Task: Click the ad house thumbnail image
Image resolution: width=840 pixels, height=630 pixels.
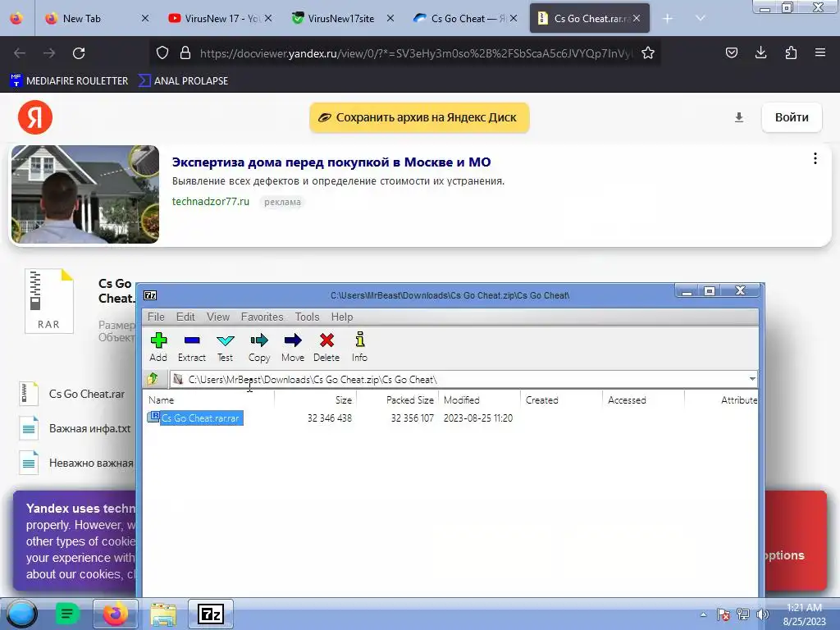Action: (85, 194)
